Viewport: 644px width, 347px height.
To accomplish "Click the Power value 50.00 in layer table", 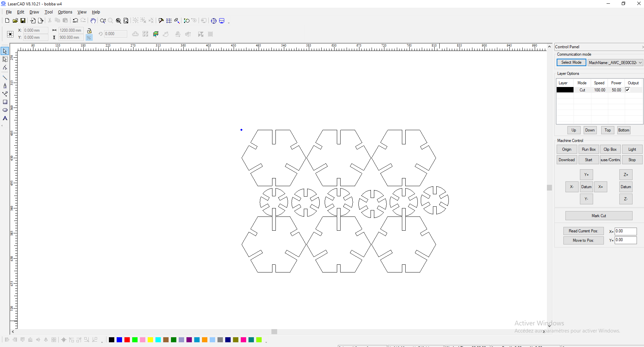I will [x=616, y=90].
